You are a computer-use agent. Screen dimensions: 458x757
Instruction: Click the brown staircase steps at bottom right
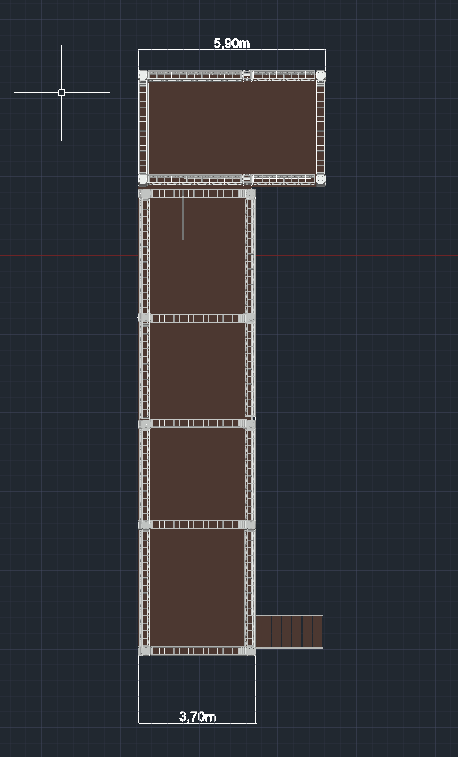click(x=289, y=631)
